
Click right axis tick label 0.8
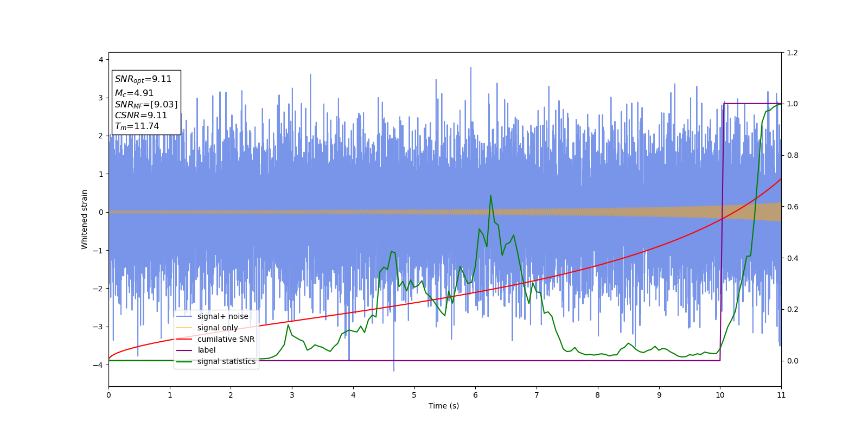792,155
